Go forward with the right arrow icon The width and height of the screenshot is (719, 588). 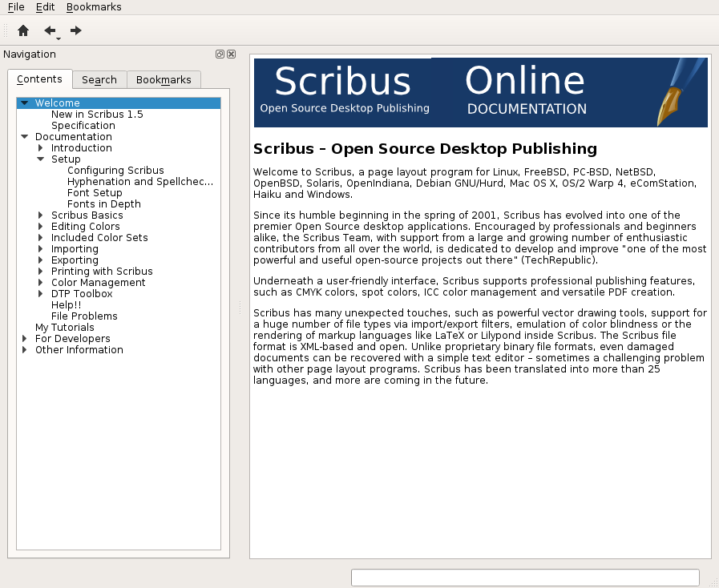point(76,30)
